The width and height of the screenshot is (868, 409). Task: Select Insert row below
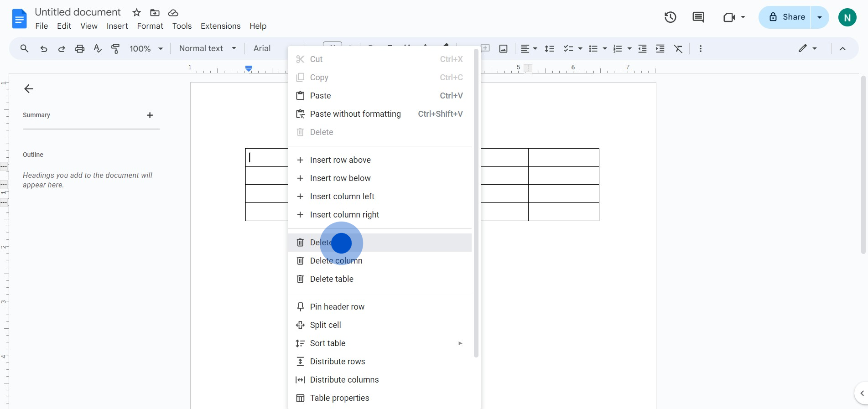[380, 178]
